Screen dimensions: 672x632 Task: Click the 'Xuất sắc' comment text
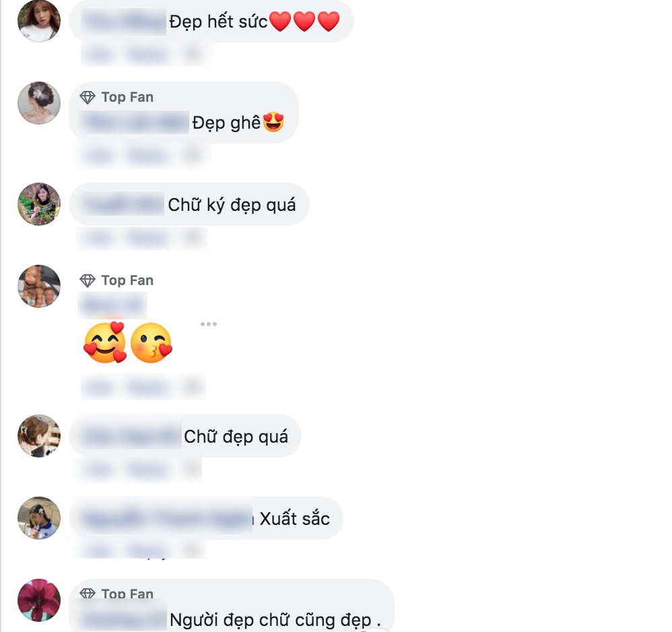pyautogui.click(x=295, y=519)
